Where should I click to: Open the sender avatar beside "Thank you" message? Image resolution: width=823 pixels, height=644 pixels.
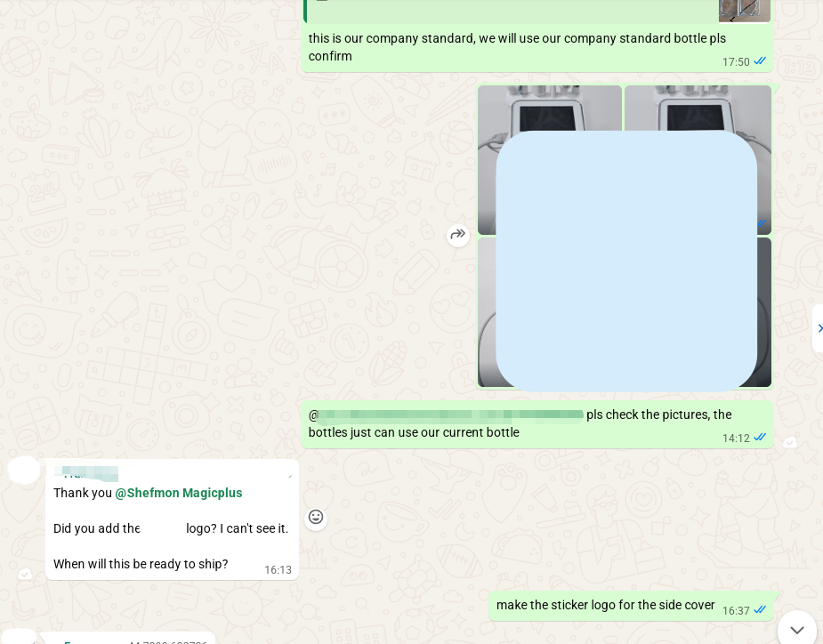24,470
